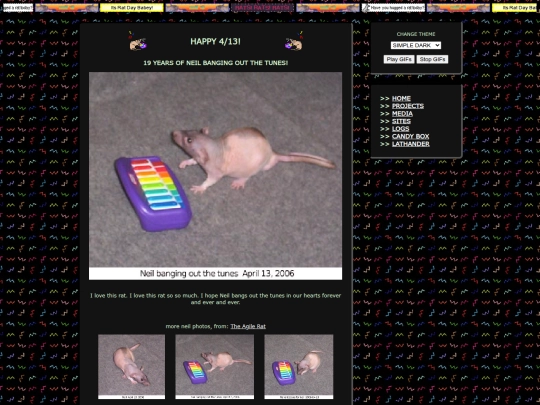Open the CANDY BOX navigation link
Image resolution: width=540 pixels, height=405 pixels.
tap(411, 136)
